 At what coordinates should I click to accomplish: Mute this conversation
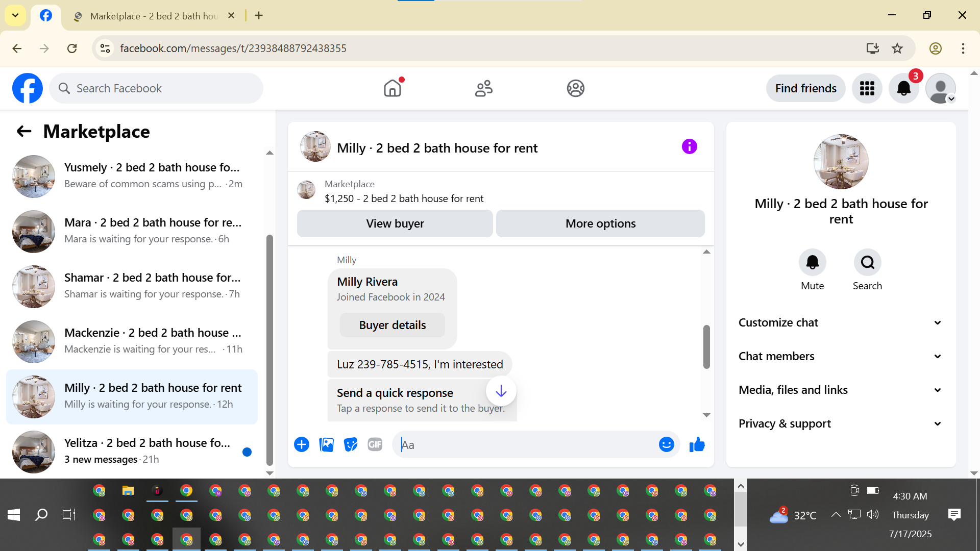(x=812, y=263)
